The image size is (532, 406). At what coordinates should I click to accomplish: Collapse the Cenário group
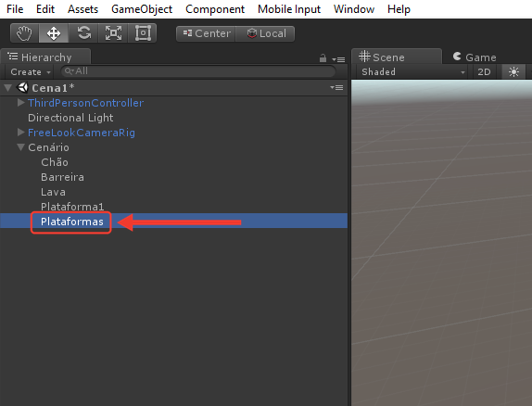(20, 147)
